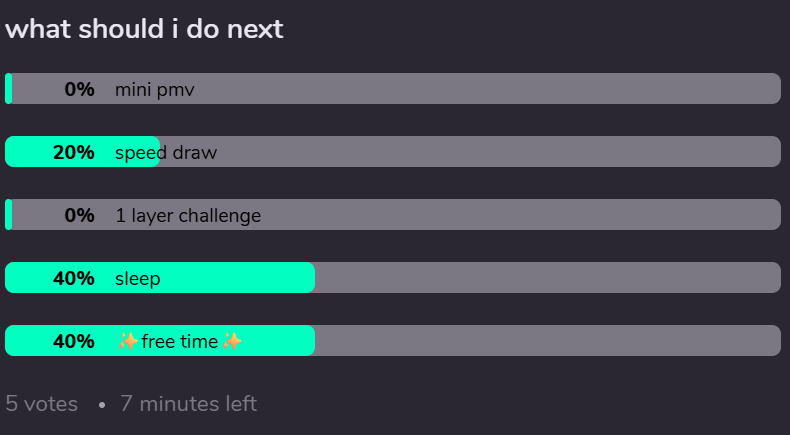
Task: Click the 0% label on 1 layer challenge
Action: [x=80, y=215]
